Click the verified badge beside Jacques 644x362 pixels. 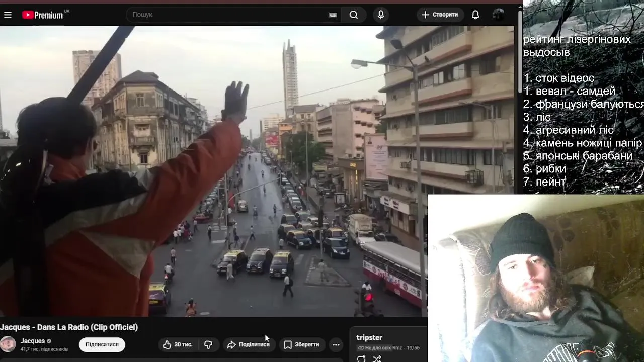(x=49, y=341)
